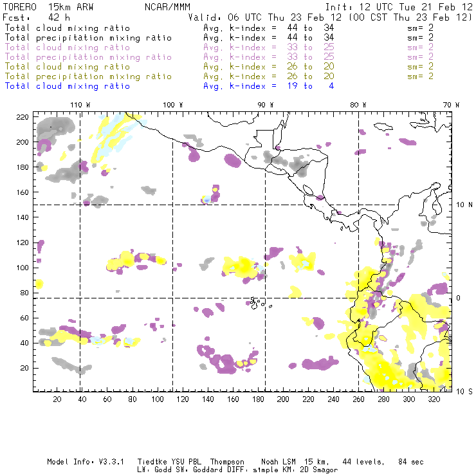Click the y-axis tick label '120'
This screenshot has width=476, height=476.
coord(23,243)
